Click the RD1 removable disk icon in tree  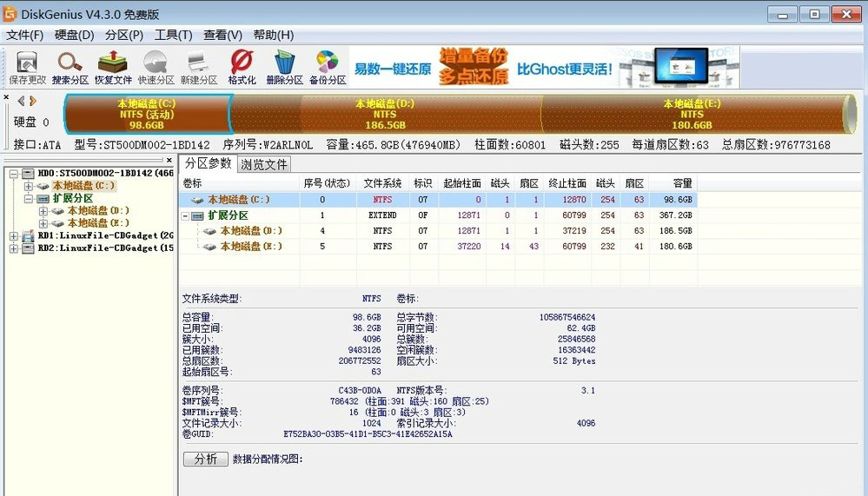pos(28,235)
